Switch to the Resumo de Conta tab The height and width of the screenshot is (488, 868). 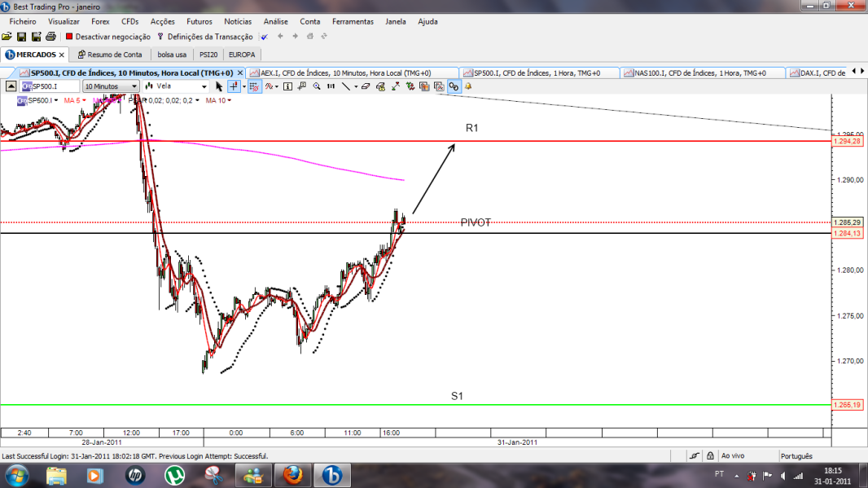tap(110, 55)
